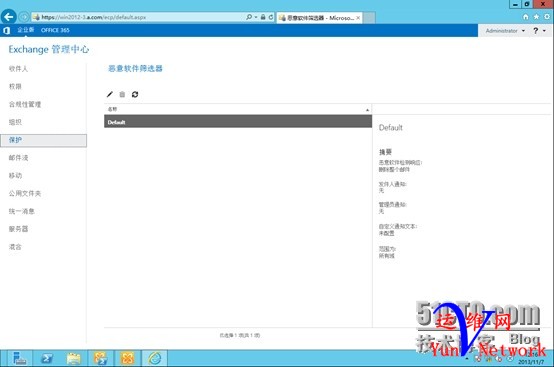554x367 pixels.
Task: Open 混合 in the left navigation
Action: (x=15, y=247)
